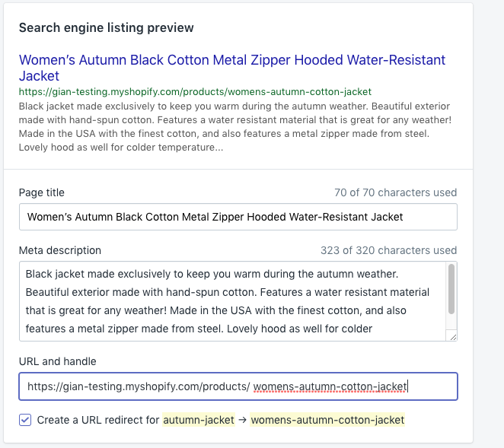Click the '323 of 320 characters used' counter
Viewport: 504px width, 448px height.
coord(388,250)
